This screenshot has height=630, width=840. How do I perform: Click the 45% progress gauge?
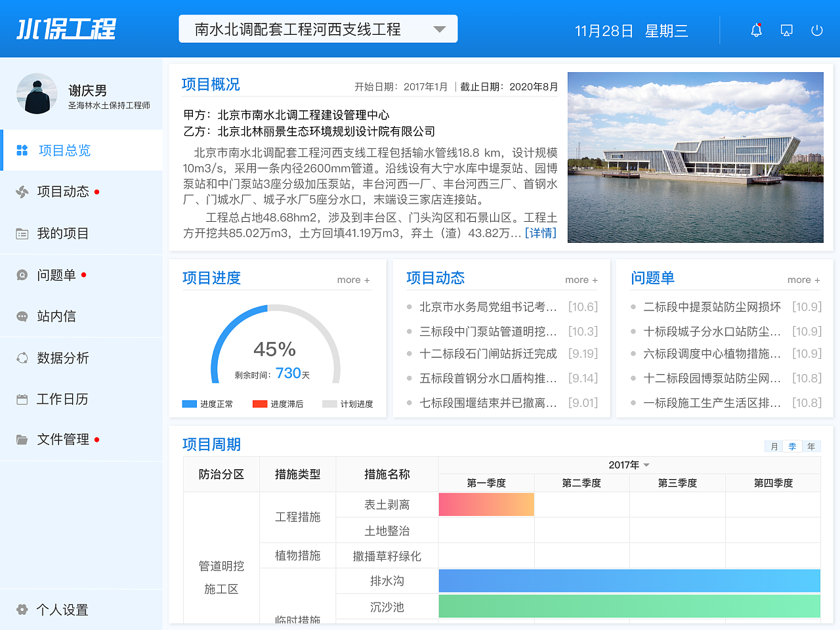276,345
